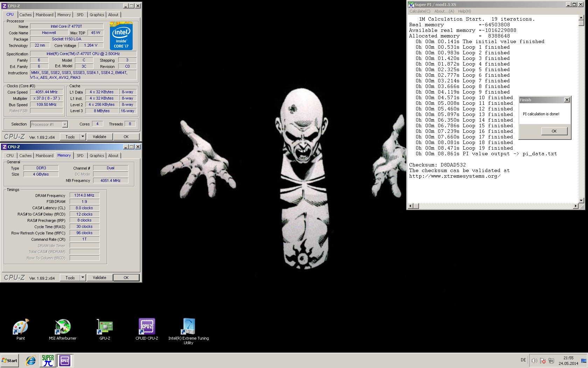Switch to SPD tab in bottom CPU-Z window
The width and height of the screenshot is (588, 368).
pos(80,156)
